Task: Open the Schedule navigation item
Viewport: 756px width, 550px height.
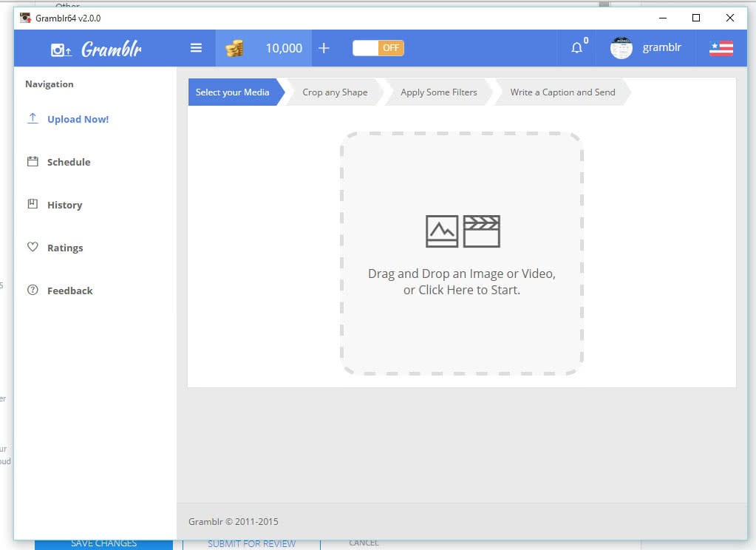Action: pos(69,162)
